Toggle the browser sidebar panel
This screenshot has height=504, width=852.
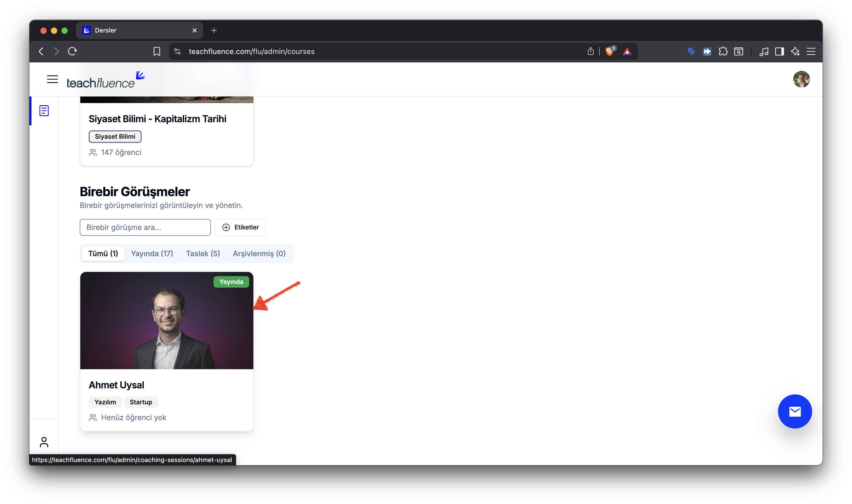(779, 51)
